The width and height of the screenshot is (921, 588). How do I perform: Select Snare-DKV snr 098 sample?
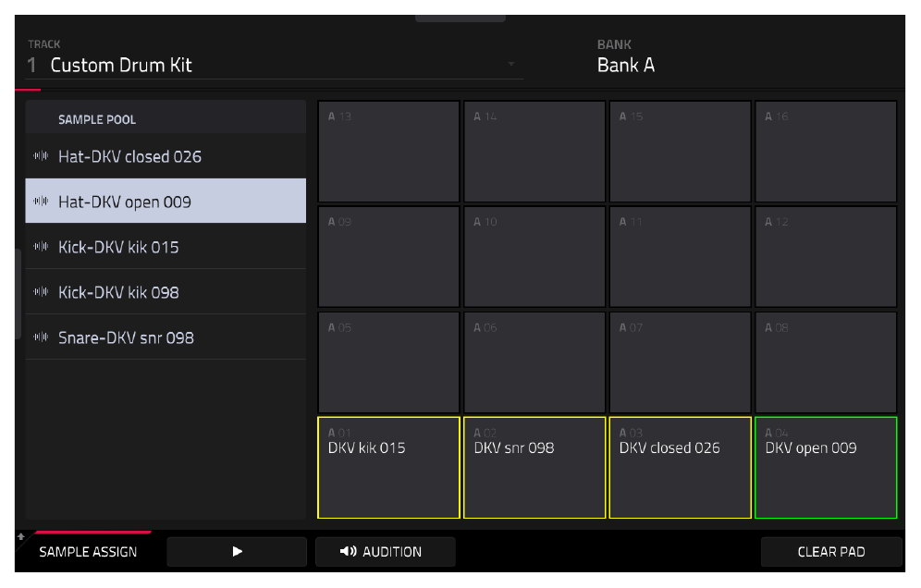tap(166, 337)
